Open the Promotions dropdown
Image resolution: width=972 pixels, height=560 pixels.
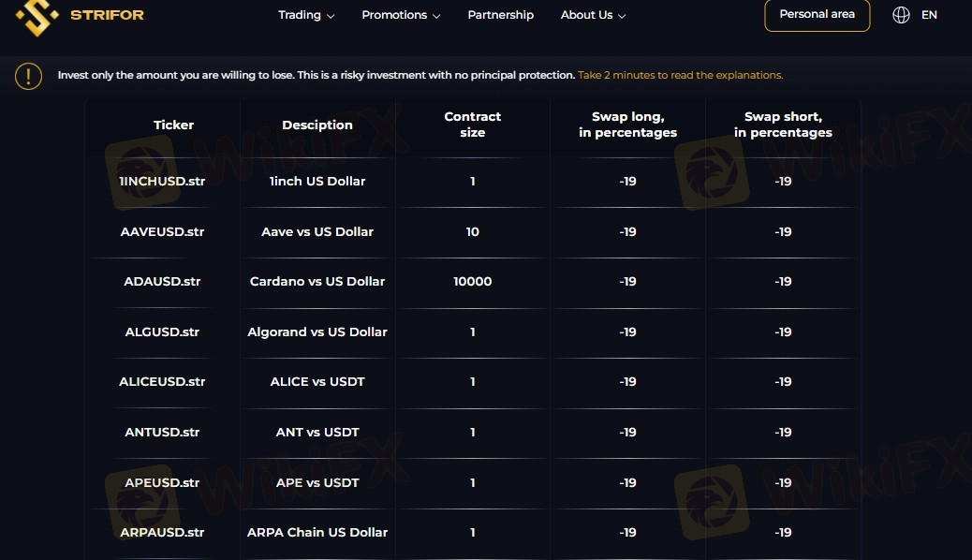click(401, 15)
